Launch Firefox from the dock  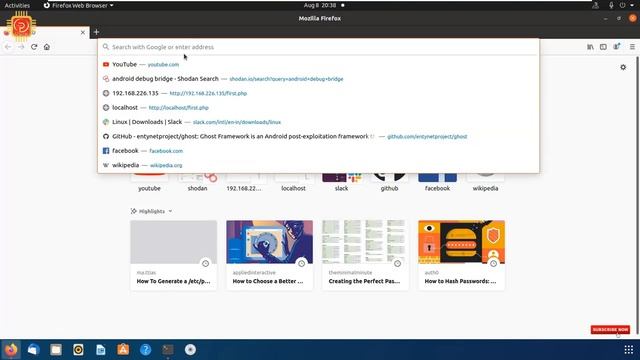pos(11,350)
